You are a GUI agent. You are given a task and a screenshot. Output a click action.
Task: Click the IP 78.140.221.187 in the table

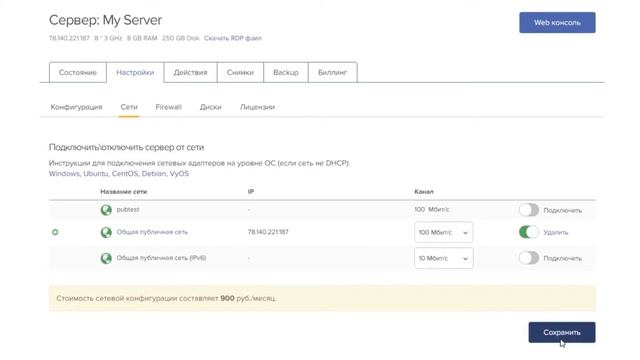click(268, 232)
